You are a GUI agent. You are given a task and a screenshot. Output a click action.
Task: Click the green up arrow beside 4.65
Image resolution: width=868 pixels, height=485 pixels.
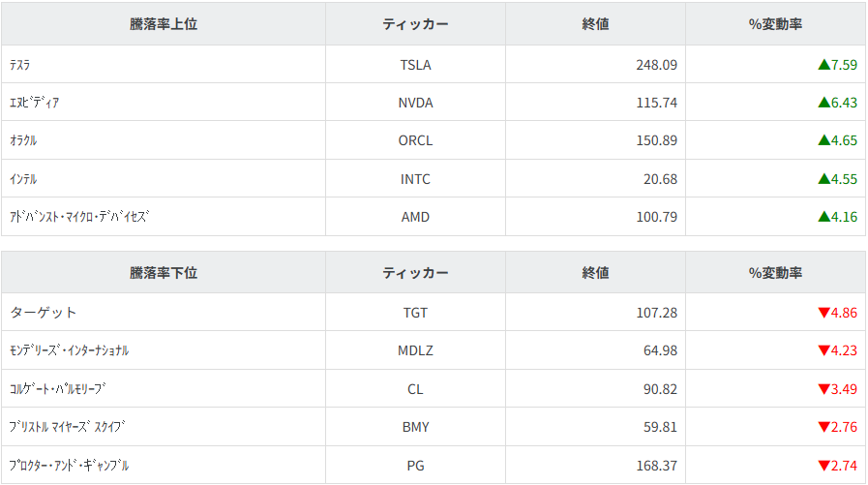[x=823, y=140]
